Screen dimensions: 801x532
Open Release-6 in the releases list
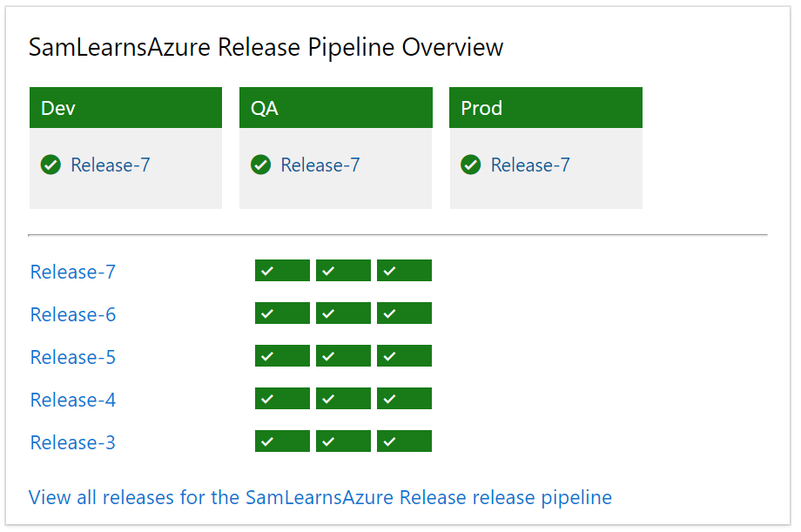tap(73, 314)
